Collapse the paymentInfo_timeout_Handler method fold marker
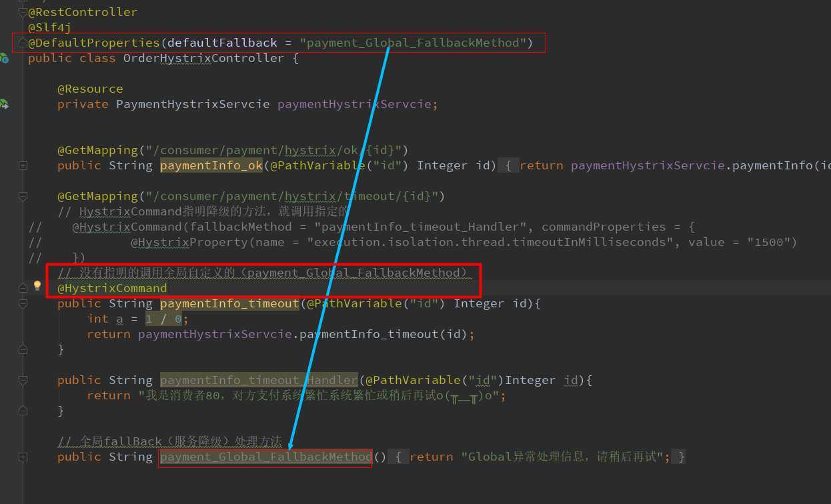This screenshot has height=504, width=831. 23,380
